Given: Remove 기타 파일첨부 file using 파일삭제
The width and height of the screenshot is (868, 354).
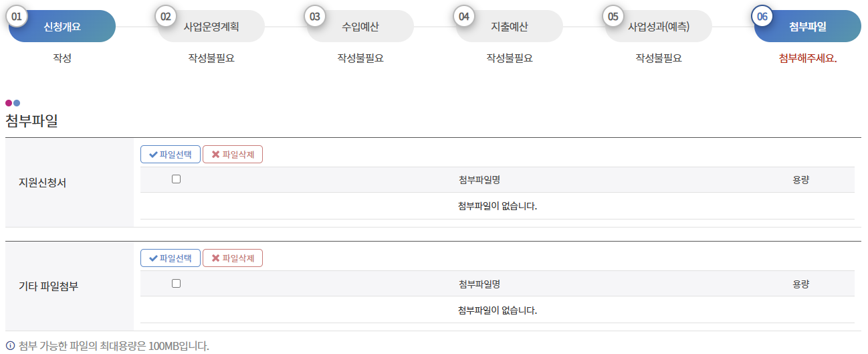Looking at the screenshot, I should (x=233, y=258).
